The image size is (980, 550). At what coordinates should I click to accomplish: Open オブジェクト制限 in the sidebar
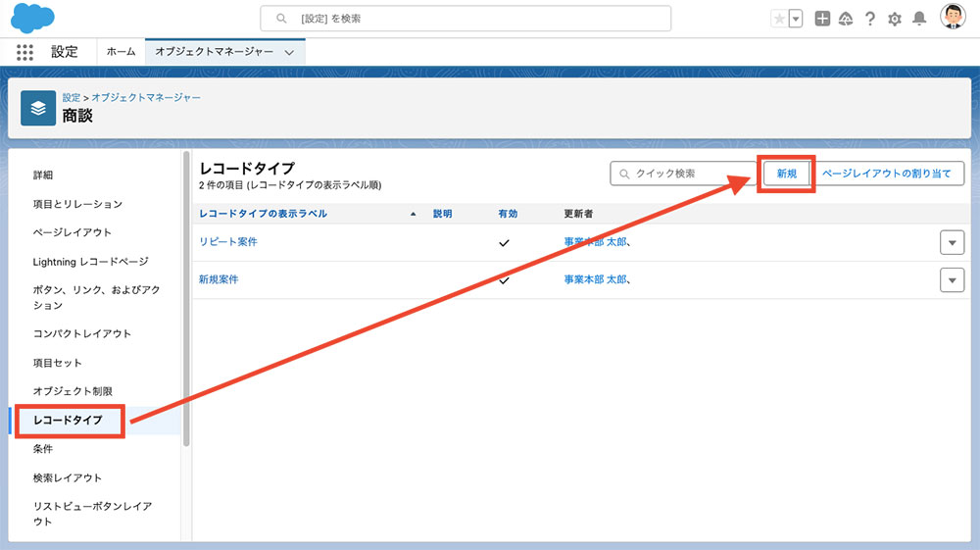pyautogui.click(x=73, y=391)
